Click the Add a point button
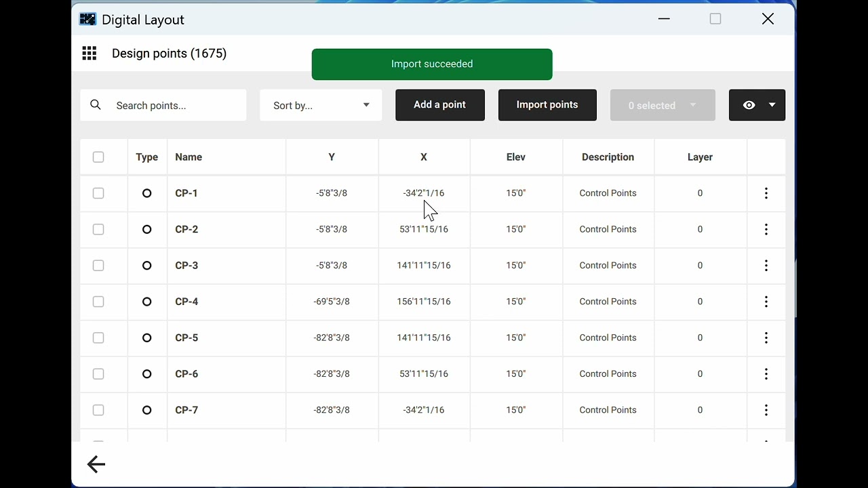868x488 pixels. 440,105
